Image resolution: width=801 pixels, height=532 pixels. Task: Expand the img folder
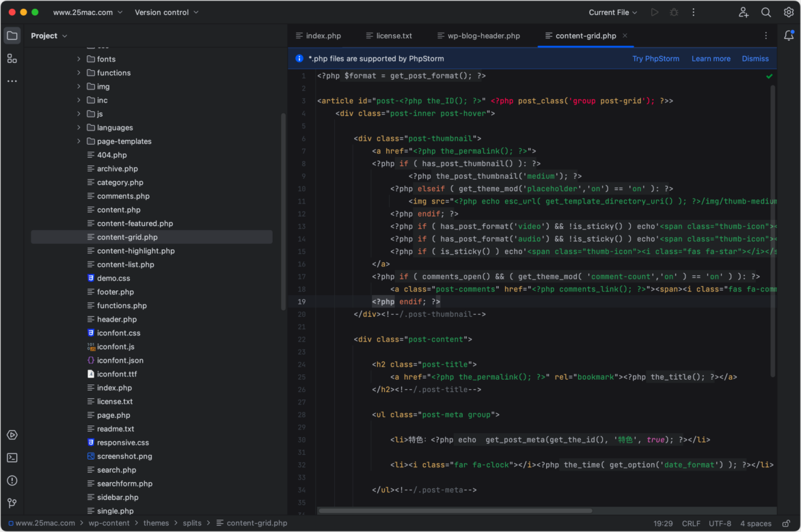tap(79, 87)
